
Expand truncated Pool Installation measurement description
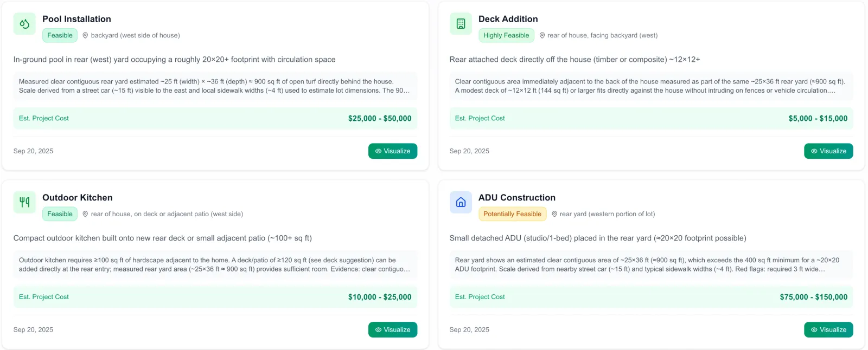click(215, 86)
